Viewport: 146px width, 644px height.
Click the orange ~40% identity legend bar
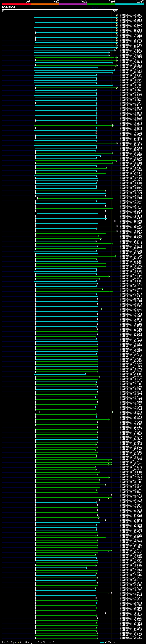tap(45, 4)
